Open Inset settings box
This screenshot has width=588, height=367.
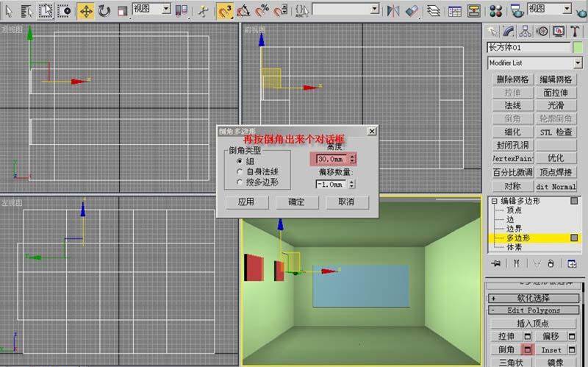tap(572, 350)
